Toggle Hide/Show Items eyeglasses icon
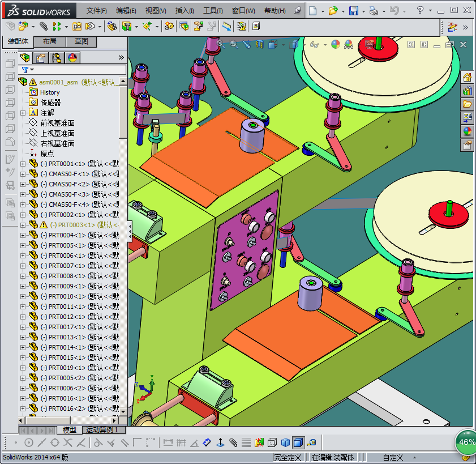Image resolution: width=476 pixels, height=464 pixels. click(x=315, y=45)
